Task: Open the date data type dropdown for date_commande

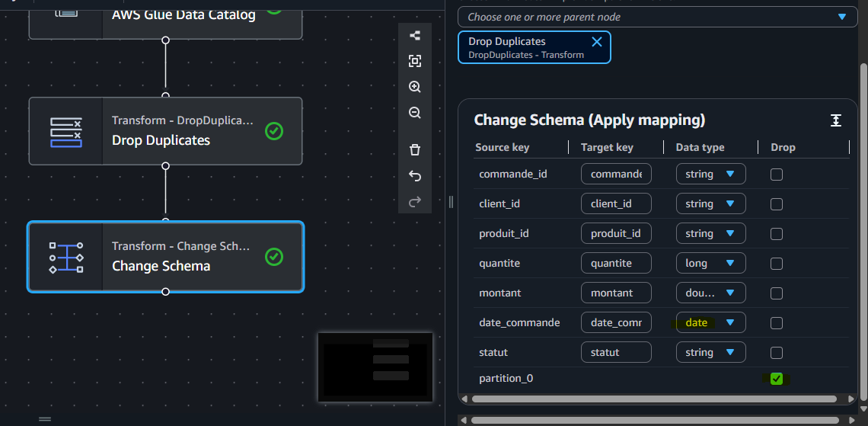Action: tap(711, 322)
